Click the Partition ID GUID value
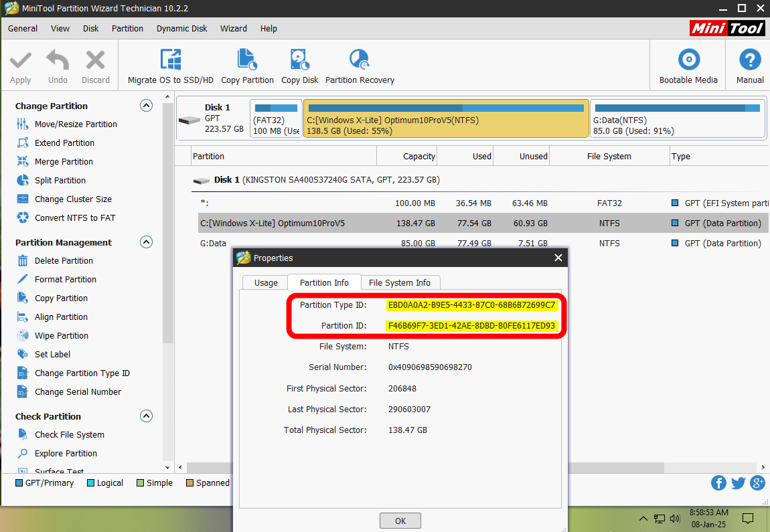Image resolution: width=770 pixels, height=532 pixels. [471, 325]
